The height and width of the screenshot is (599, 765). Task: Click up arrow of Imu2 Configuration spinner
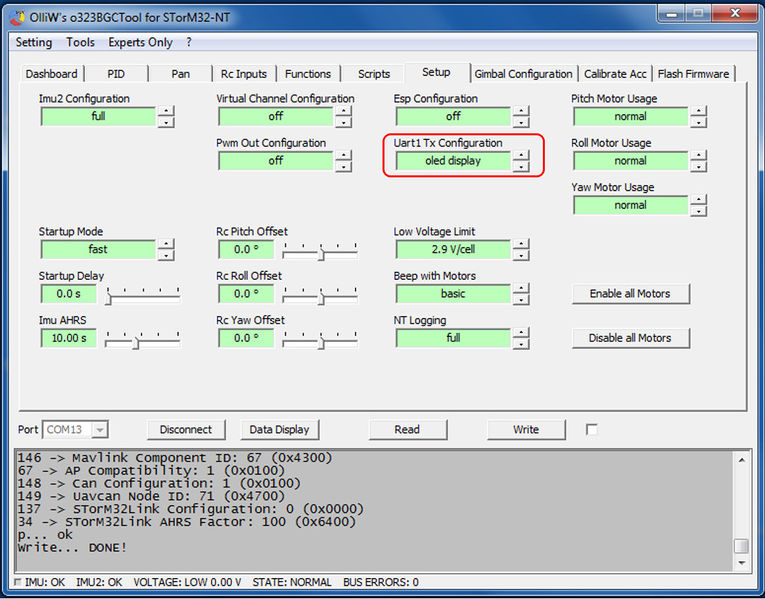[166, 111]
